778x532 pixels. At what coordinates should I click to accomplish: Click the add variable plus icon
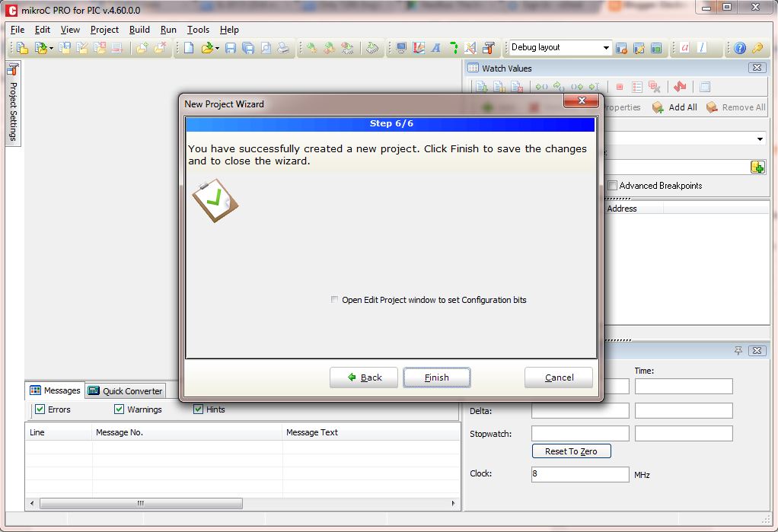[757, 167]
